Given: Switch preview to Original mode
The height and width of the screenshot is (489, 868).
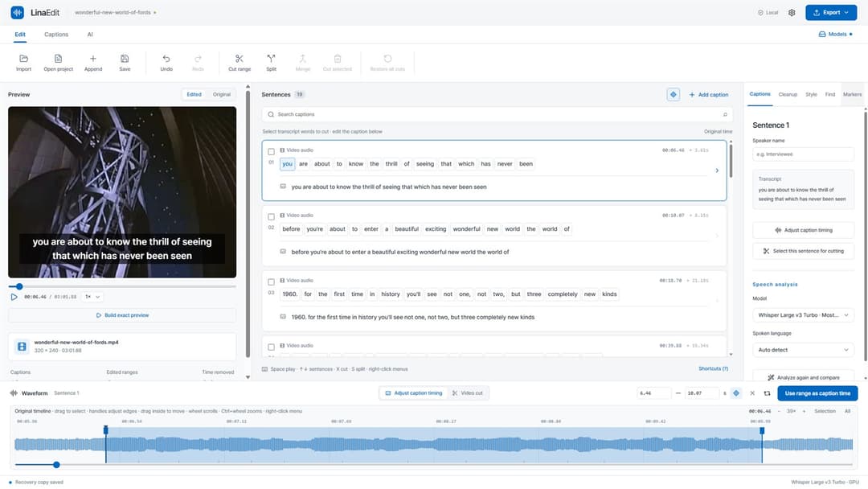Looking at the screenshot, I should (x=222, y=95).
